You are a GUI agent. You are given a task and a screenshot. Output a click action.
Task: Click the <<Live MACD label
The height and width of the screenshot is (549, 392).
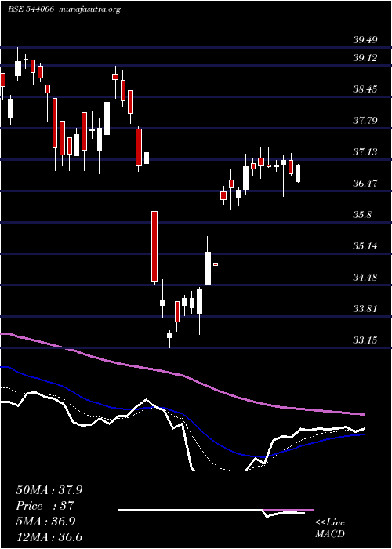(x=330, y=528)
